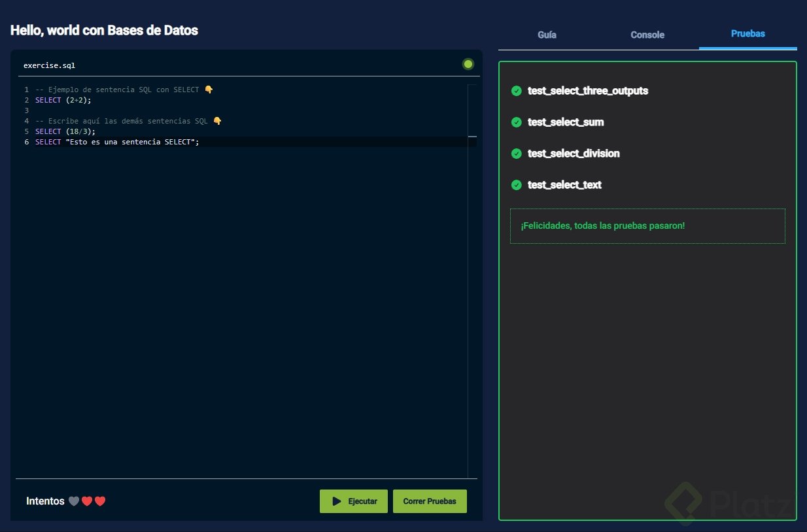Run tests with Correr Pruebas button

click(430, 501)
